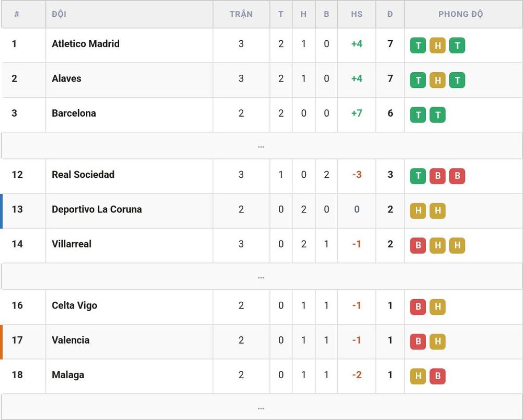Screen dimensions: 523x420
Task: Sort by the HS column header
Action: (357, 14)
